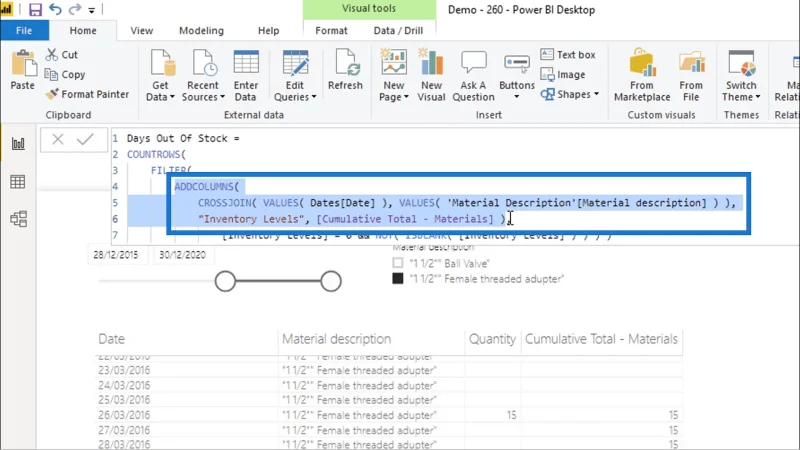Expand the Recent Sources dropdown
This screenshot has height=450, width=800.
203,76
